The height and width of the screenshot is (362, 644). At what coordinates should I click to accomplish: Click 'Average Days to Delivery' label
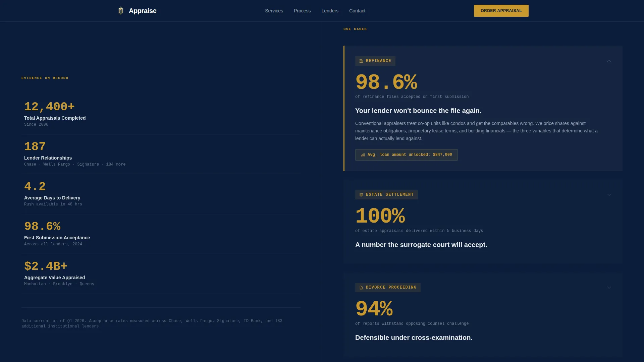pos(52,198)
